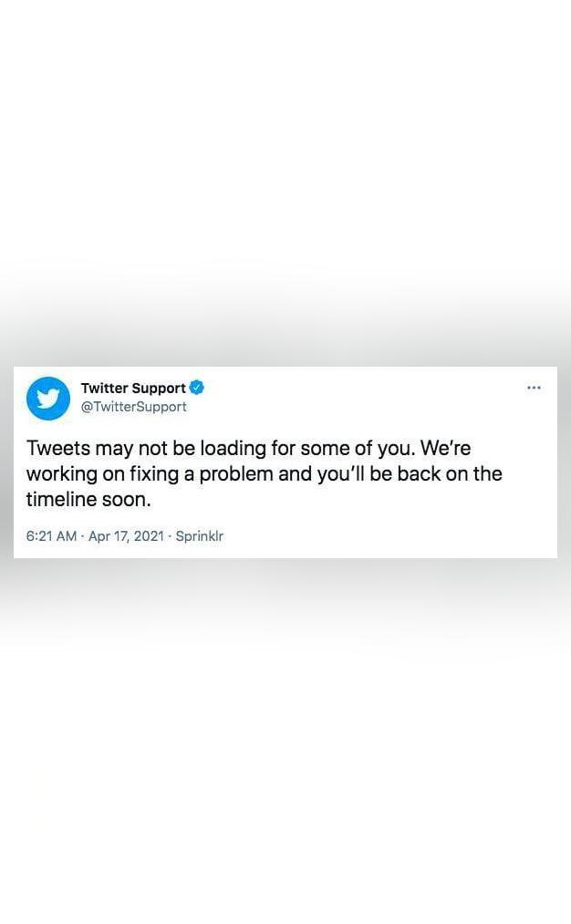The image size is (571, 924).
Task: Click empty card space right of Sprinklr
Action: 383,536
